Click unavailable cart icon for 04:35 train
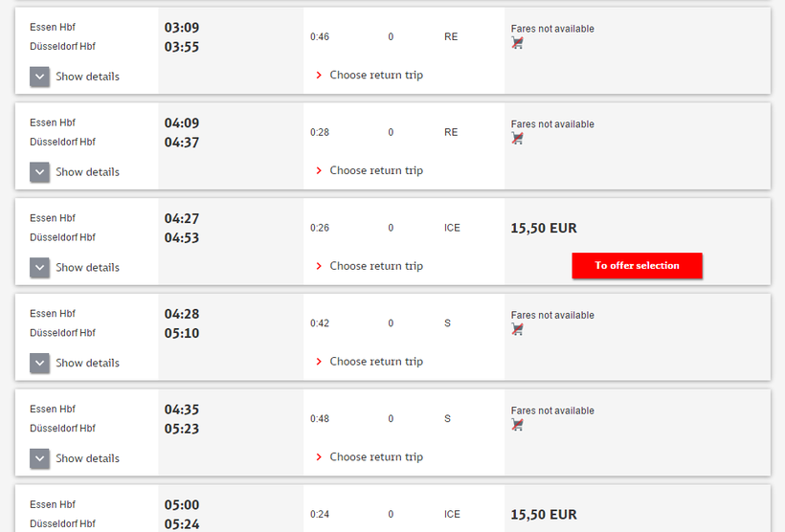Screen dimensions: 785x532 pos(517,425)
